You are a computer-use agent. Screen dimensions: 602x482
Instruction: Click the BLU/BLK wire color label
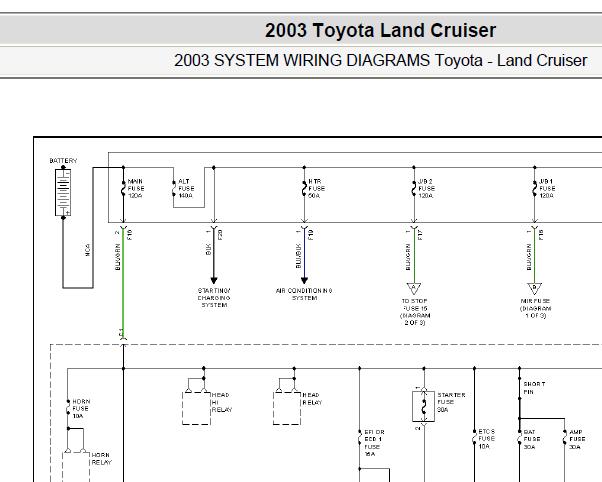coord(298,256)
